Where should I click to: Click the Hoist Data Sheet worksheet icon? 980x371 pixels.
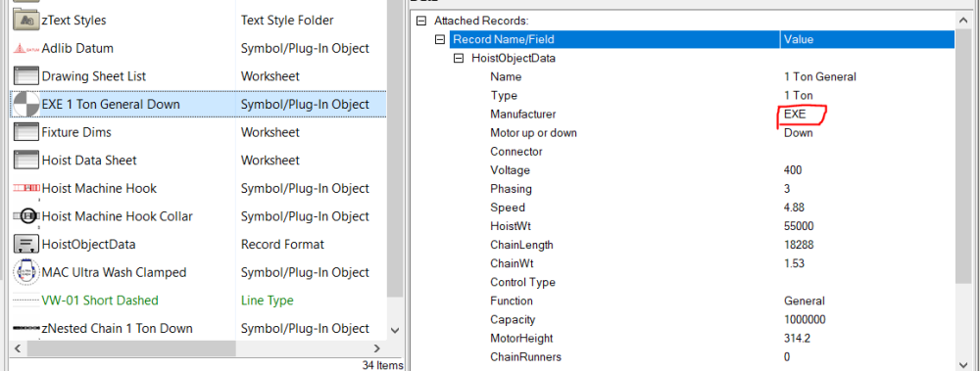[x=26, y=161]
